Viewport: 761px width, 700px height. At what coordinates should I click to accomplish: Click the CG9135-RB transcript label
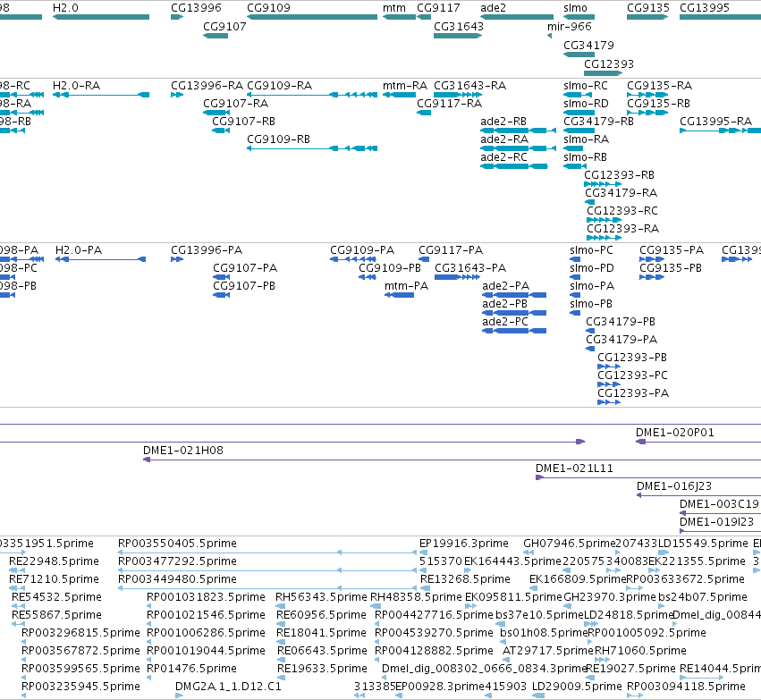pyautogui.click(x=658, y=104)
